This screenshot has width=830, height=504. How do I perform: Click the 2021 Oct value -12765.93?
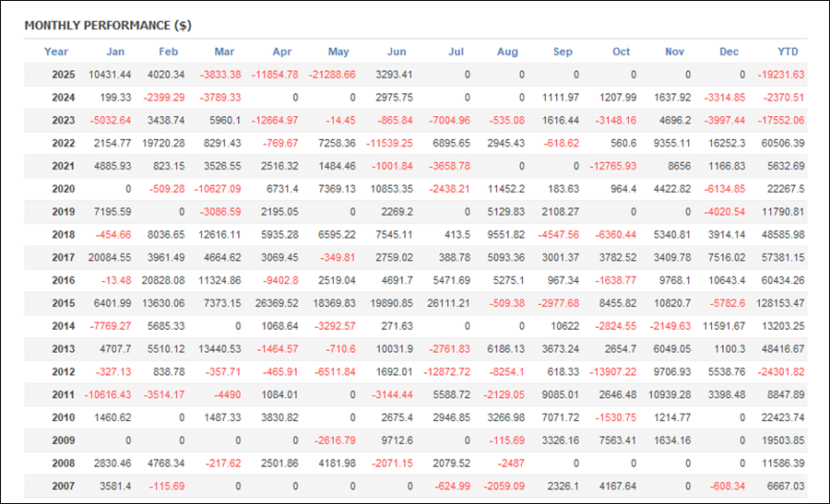point(613,167)
